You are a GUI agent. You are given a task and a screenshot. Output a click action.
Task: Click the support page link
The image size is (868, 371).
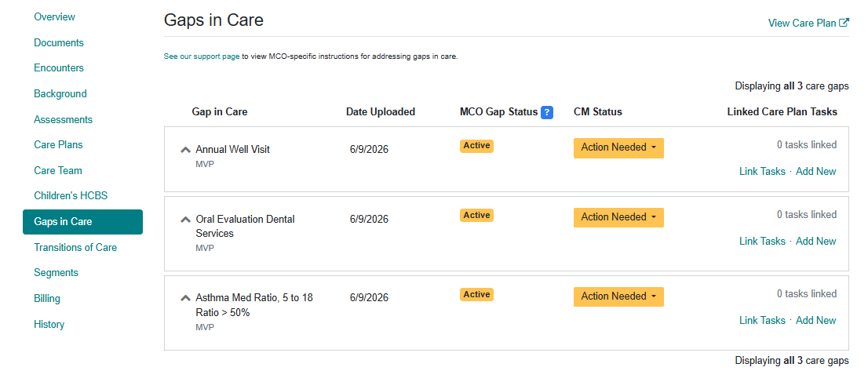pyautogui.click(x=202, y=56)
